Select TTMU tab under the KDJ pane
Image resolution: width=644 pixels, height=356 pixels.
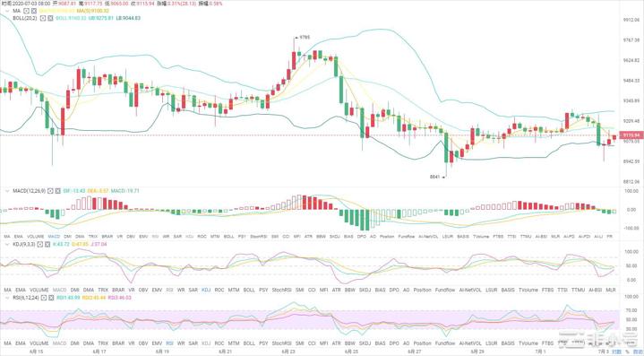point(579,290)
